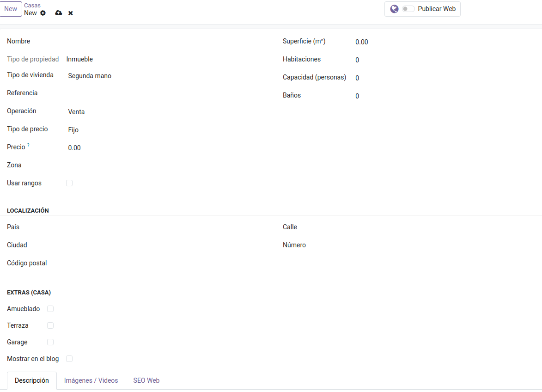Select the Descripción tab

pyautogui.click(x=31, y=380)
